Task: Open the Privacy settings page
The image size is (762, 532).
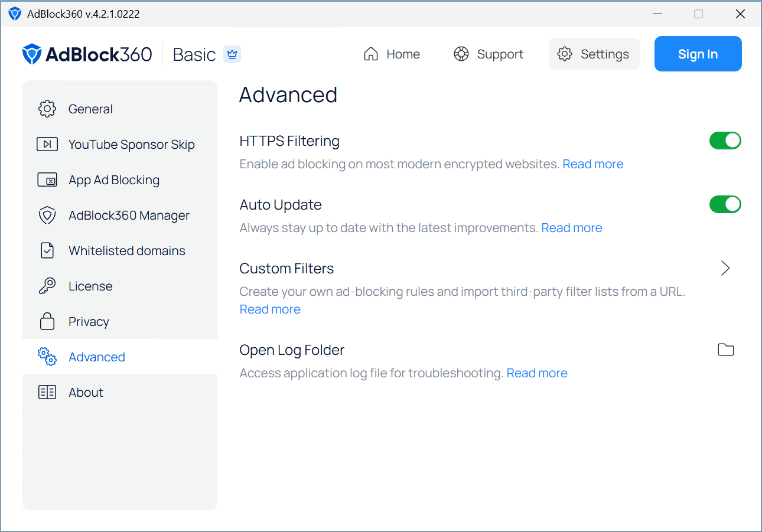Action: click(120, 321)
